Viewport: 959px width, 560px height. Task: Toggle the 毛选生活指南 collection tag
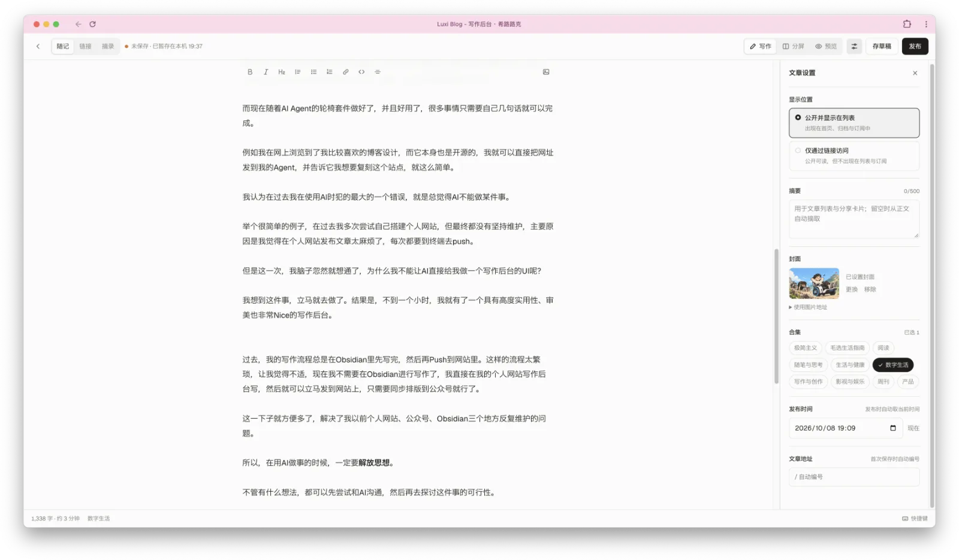847,348
